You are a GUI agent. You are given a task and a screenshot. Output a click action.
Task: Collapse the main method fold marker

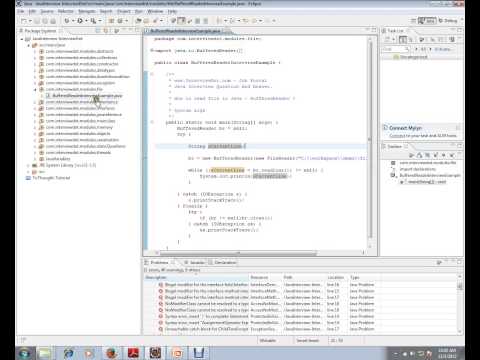click(x=152, y=122)
